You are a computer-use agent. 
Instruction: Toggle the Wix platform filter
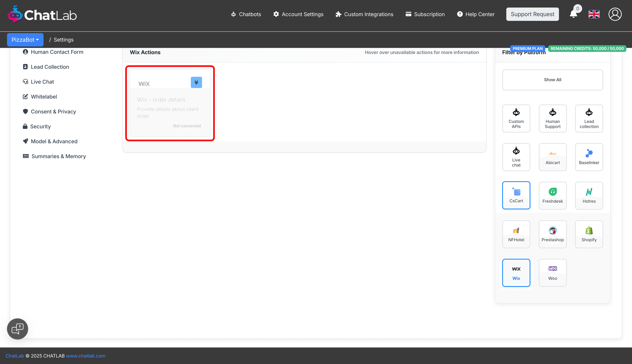click(516, 272)
